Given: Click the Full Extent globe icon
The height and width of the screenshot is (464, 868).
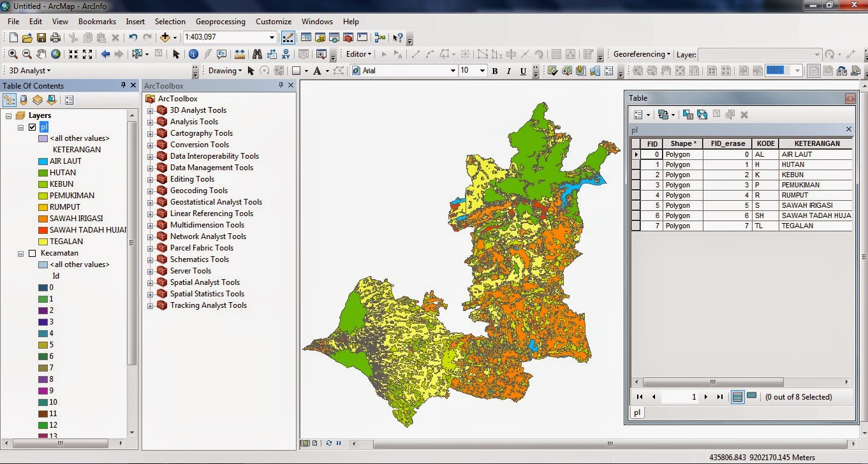Looking at the screenshot, I should [x=55, y=54].
